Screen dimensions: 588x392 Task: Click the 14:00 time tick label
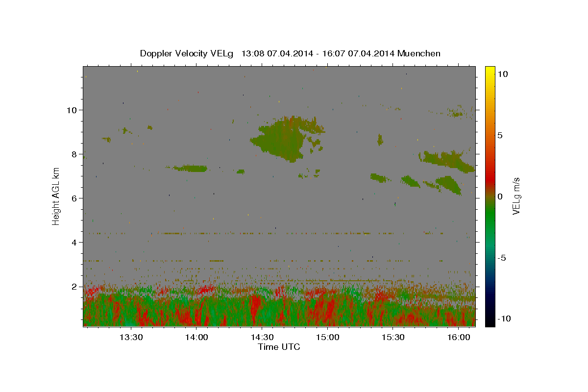(196, 337)
